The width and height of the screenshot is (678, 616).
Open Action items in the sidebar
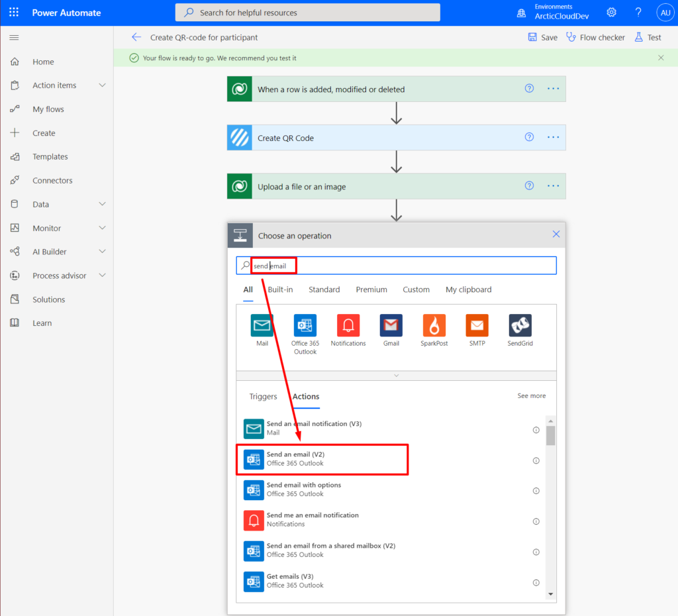[54, 85]
